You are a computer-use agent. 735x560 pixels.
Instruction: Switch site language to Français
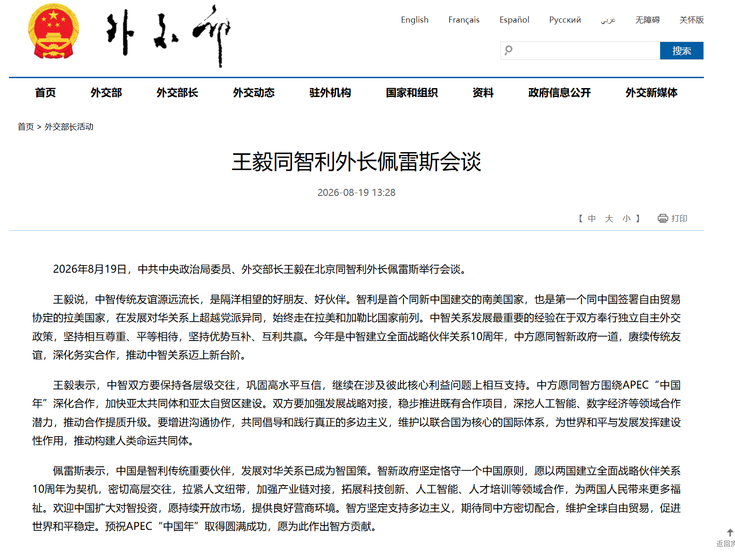pyautogui.click(x=464, y=20)
